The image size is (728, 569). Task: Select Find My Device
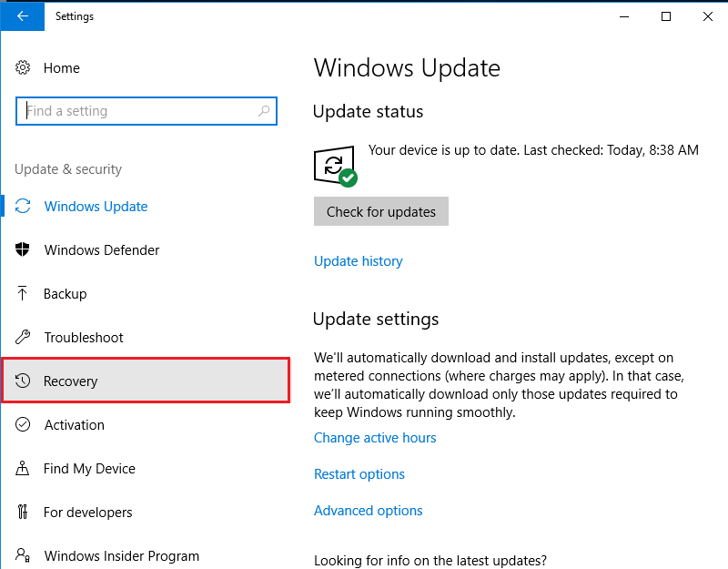89,469
